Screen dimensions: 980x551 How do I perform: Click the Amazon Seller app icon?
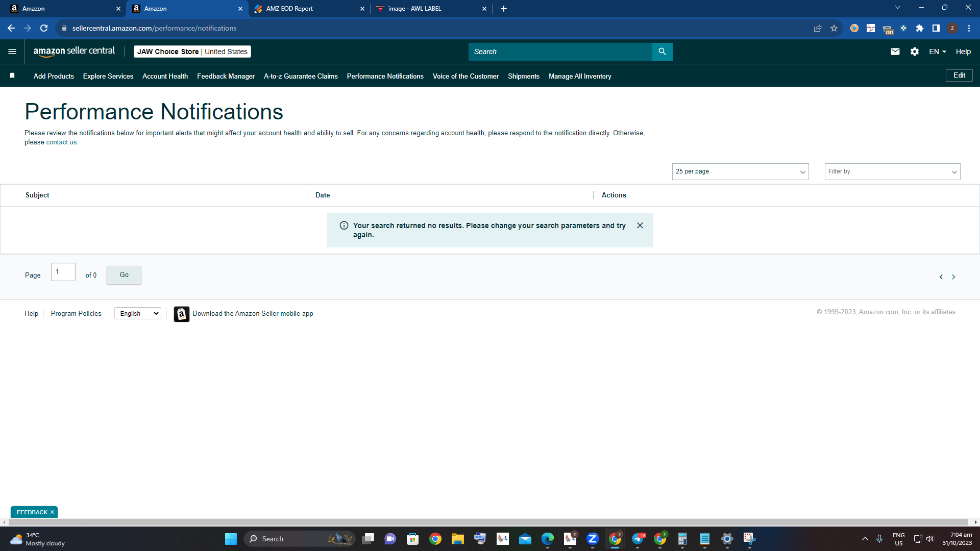[181, 314]
